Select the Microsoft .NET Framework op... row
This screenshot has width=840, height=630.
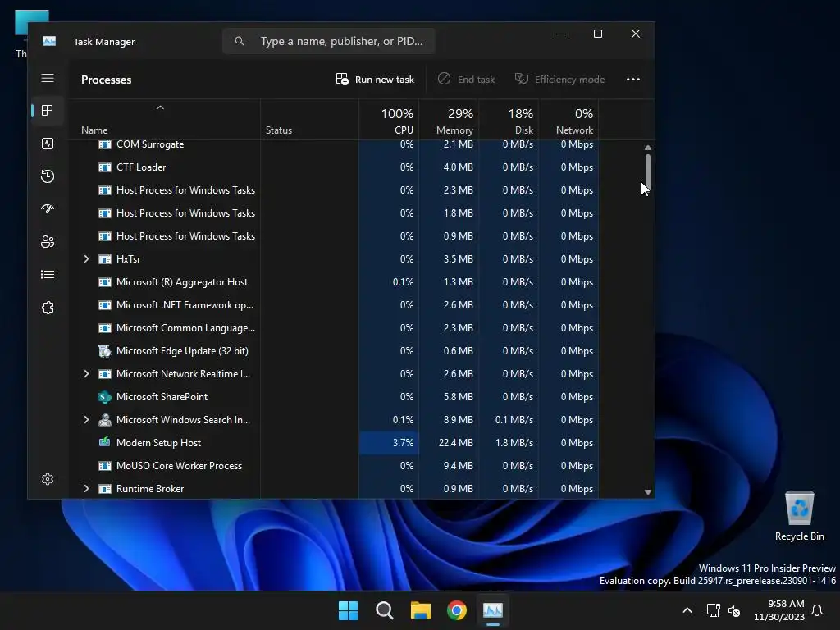pos(334,305)
